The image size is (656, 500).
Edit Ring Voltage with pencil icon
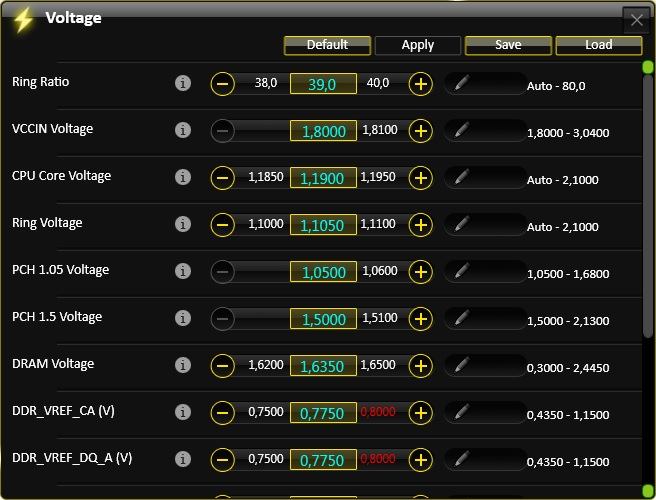[x=461, y=224]
